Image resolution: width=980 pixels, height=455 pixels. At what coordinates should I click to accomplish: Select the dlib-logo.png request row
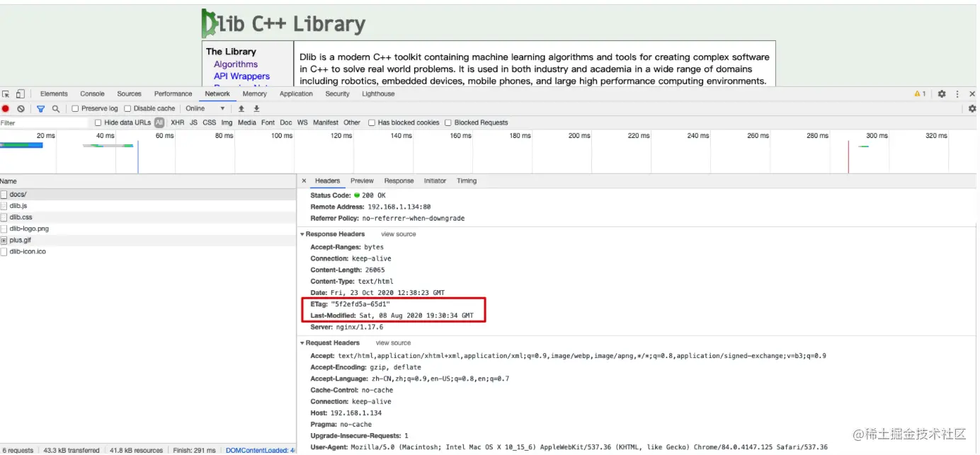148,229
